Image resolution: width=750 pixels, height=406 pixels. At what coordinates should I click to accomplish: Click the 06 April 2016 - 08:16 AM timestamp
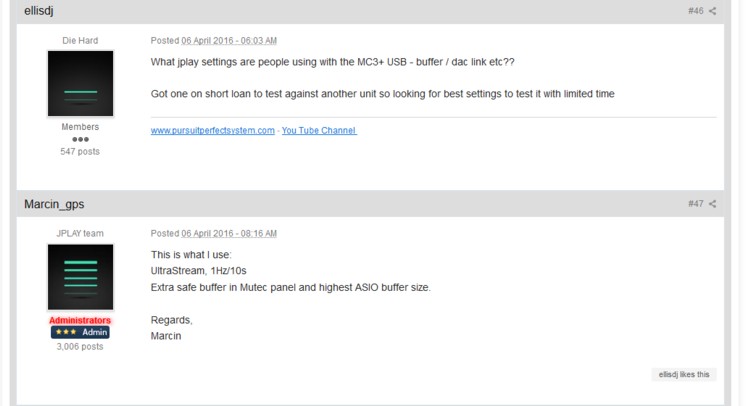click(229, 233)
